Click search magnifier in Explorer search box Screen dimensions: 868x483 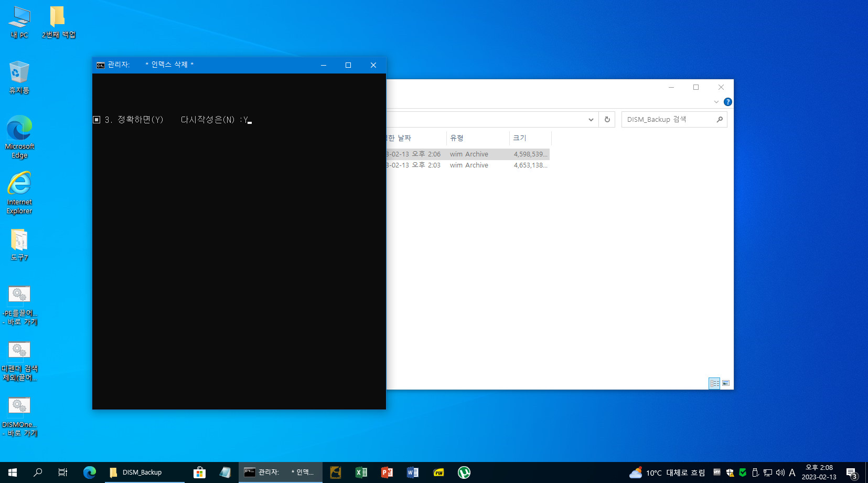point(720,120)
